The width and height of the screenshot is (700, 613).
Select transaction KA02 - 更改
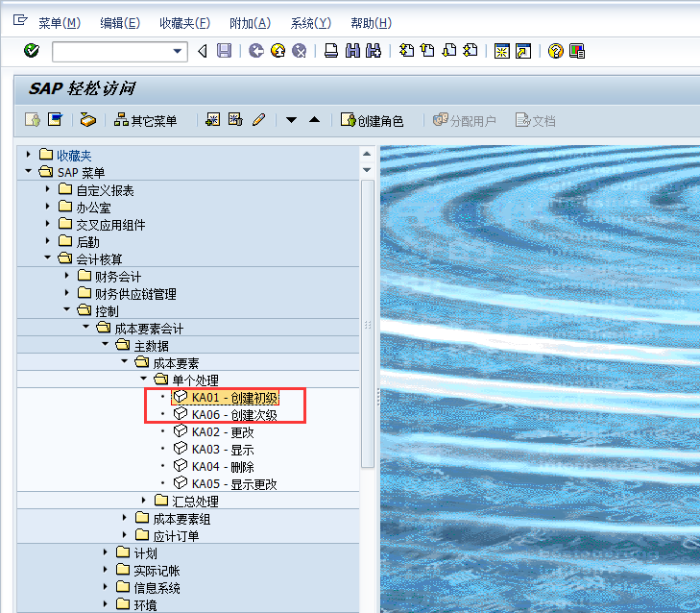(214, 432)
